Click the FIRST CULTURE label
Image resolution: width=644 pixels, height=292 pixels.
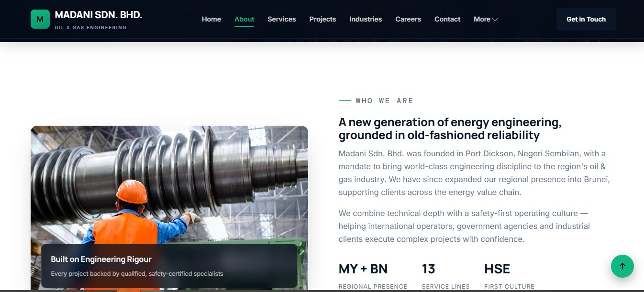point(509,287)
